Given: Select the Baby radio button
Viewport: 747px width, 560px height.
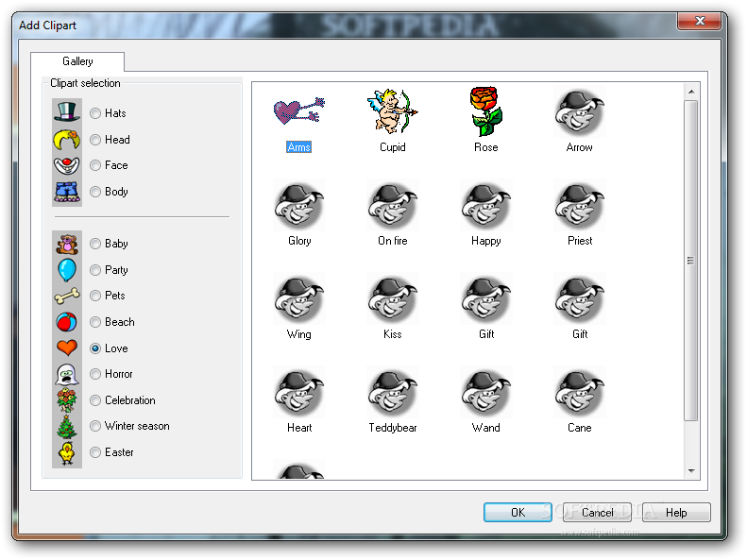Looking at the screenshot, I should tap(95, 244).
